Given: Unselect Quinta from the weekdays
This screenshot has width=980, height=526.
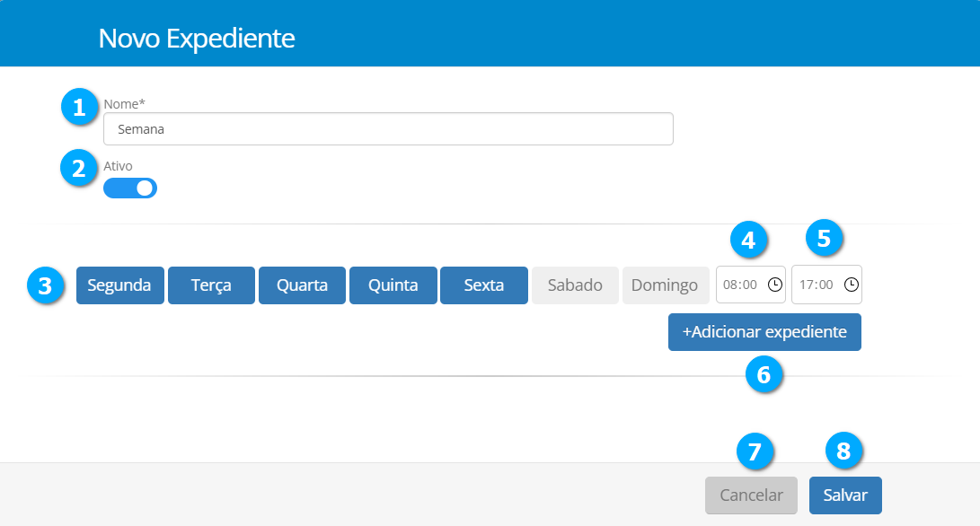Looking at the screenshot, I should pyautogui.click(x=393, y=285).
